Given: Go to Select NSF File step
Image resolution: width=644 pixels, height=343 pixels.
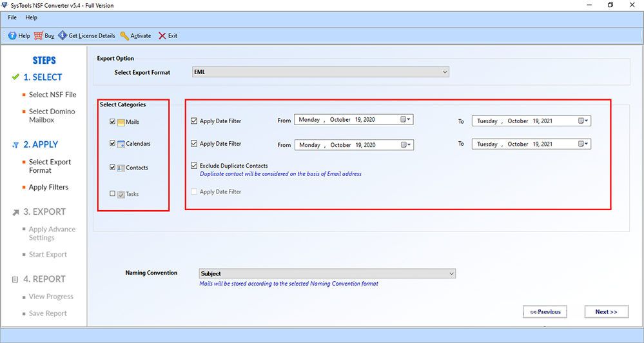Looking at the screenshot, I should tap(53, 95).
